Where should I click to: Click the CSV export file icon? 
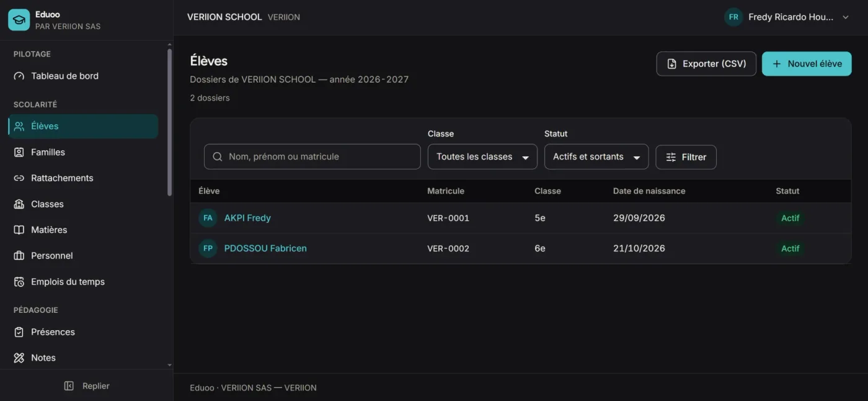[671, 64]
